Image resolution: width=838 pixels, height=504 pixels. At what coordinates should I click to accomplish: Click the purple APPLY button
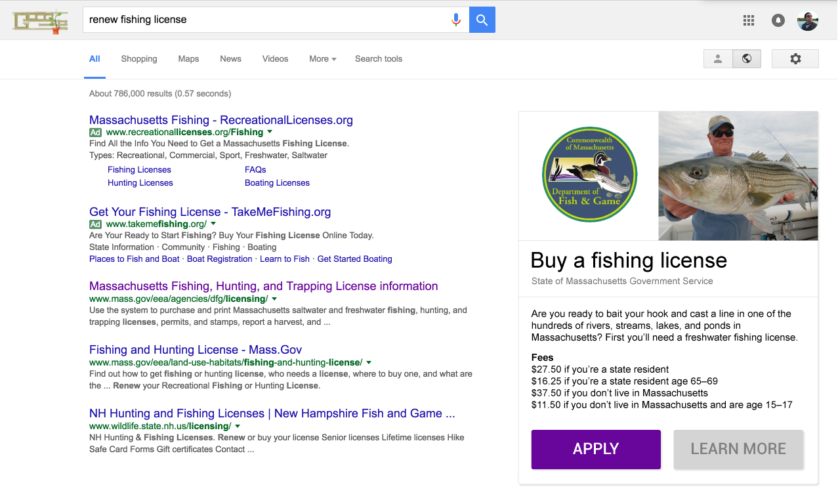(596, 450)
